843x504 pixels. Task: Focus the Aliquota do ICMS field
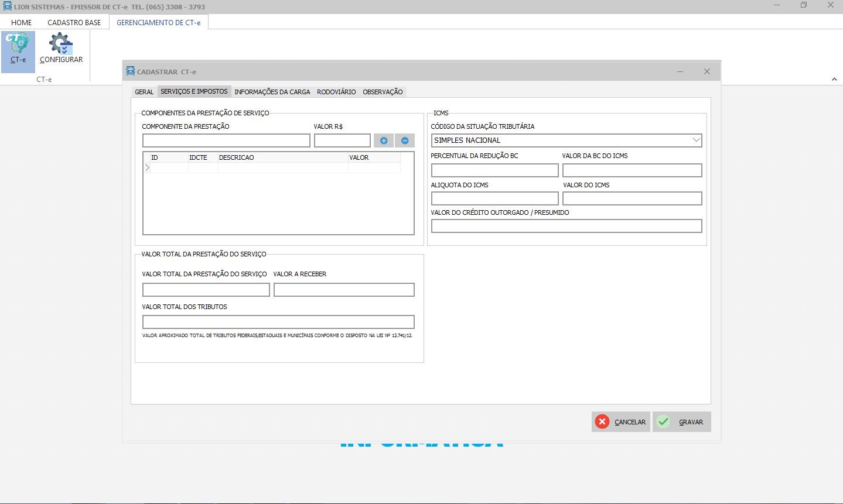(x=495, y=198)
